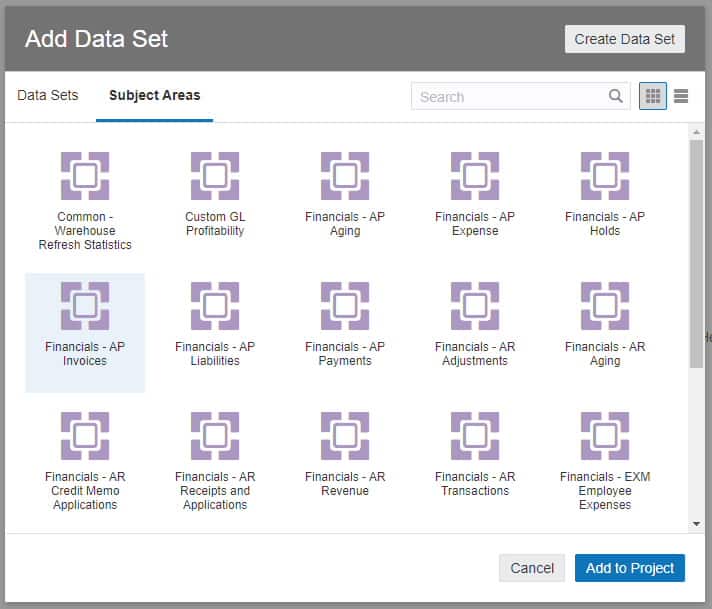Click Financials - AP Invoices icon
Screen dimensions: 712x609
point(85,306)
